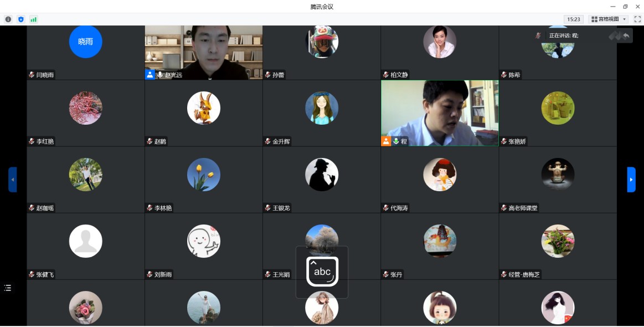Click 王银龙's detective silhouette avatar

(x=322, y=175)
